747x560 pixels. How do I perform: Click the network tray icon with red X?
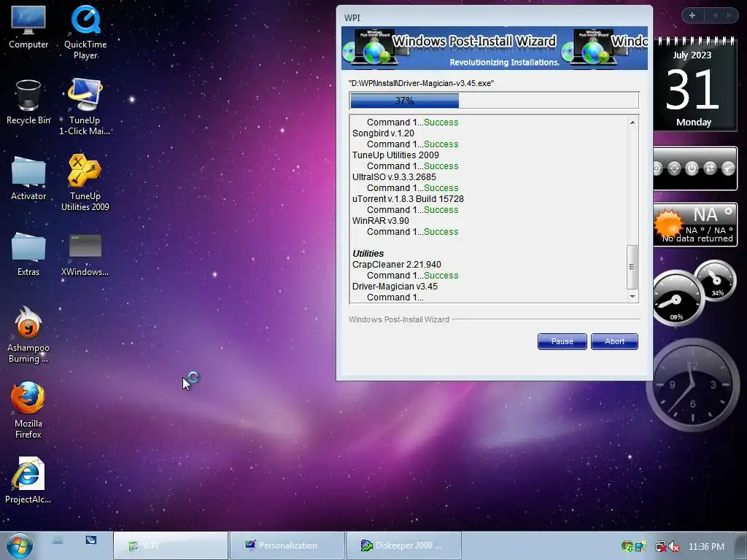click(x=660, y=547)
